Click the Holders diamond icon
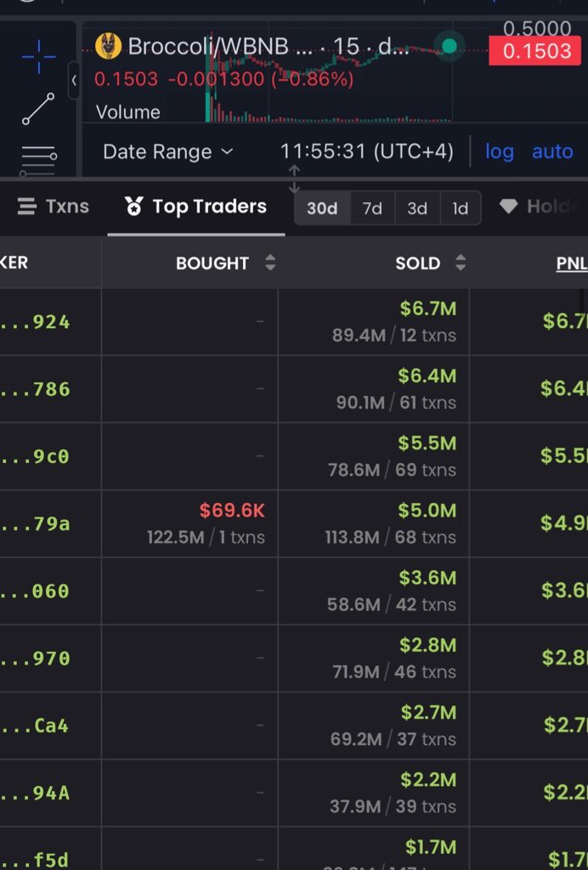 [x=509, y=206]
